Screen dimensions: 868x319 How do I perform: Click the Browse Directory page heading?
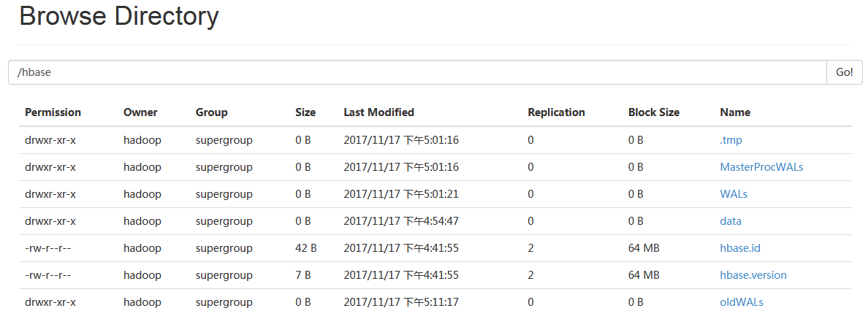(x=119, y=16)
